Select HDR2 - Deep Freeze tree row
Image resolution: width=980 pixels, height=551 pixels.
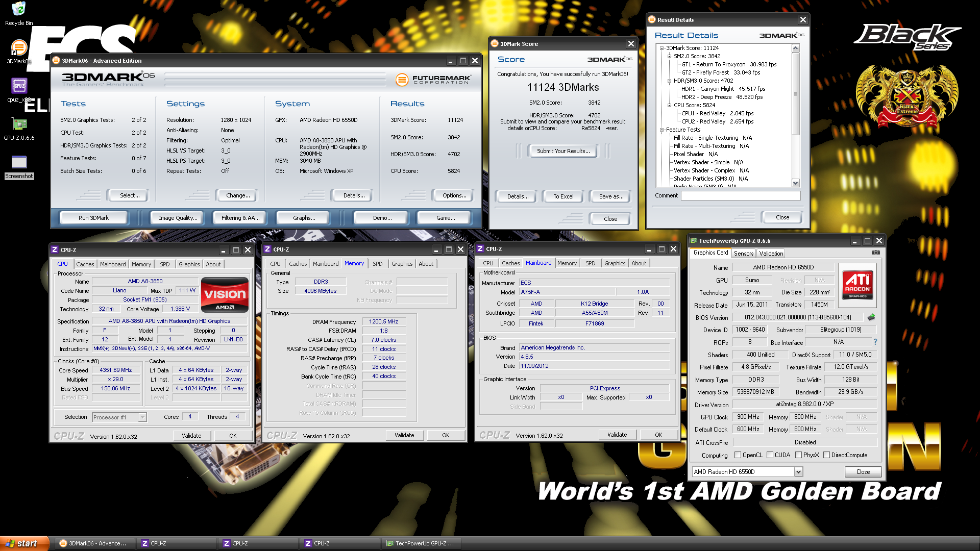(x=722, y=97)
